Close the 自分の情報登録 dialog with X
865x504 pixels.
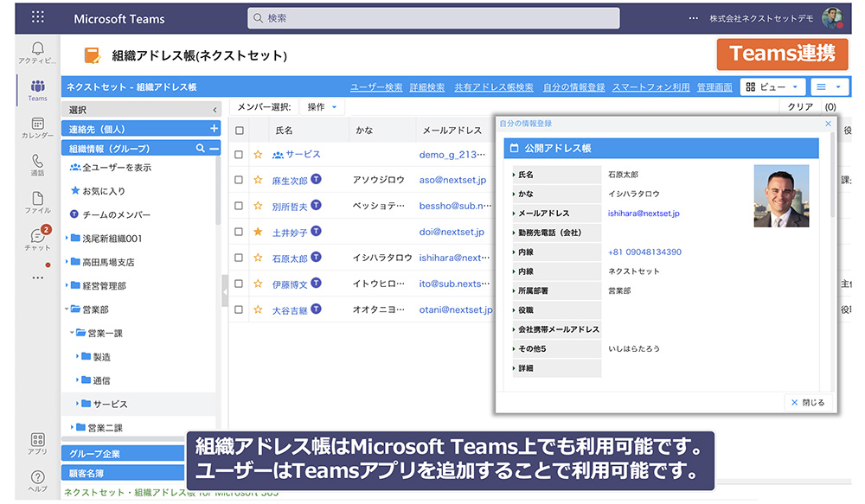828,124
